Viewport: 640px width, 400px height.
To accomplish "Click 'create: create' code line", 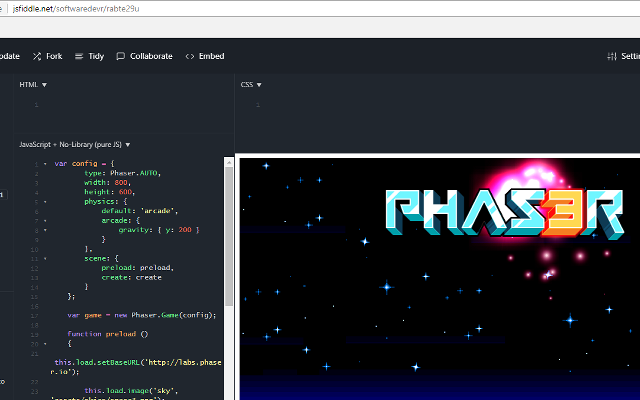I will [131, 278].
